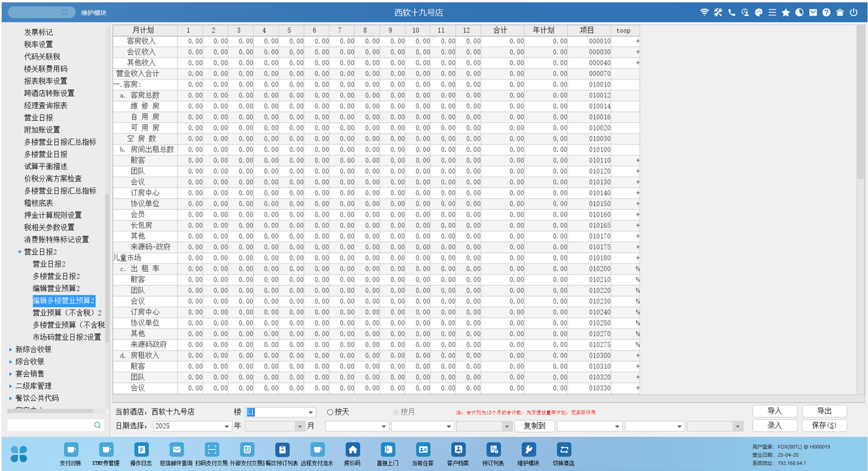Click the top-left search box
868x471 pixels.
(41, 13)
